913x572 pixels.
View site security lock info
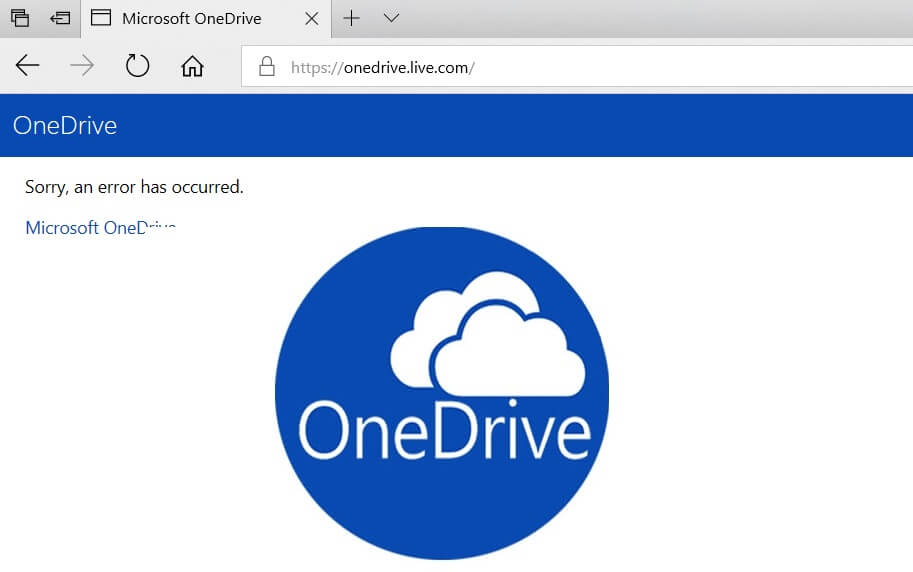point(267,66)
